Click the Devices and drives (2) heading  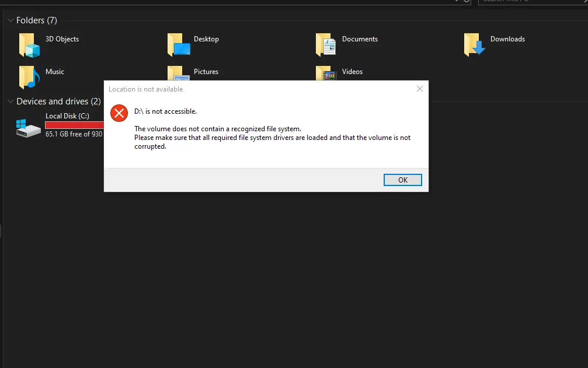tap(58, 101)
